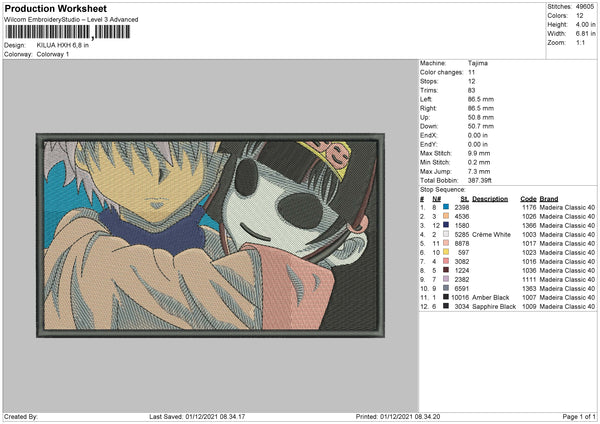Select the design name "KILUA HXH 6,8 in"

pos(62,45)
